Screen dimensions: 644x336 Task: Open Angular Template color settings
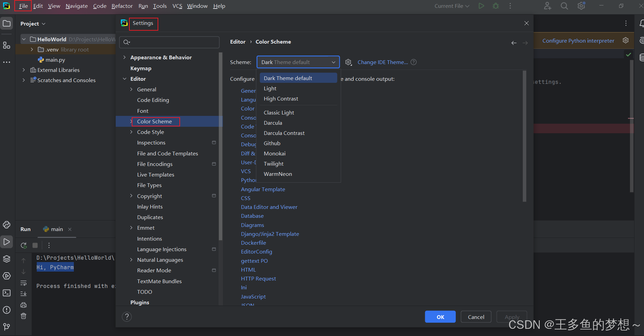[x=263, y=189]
